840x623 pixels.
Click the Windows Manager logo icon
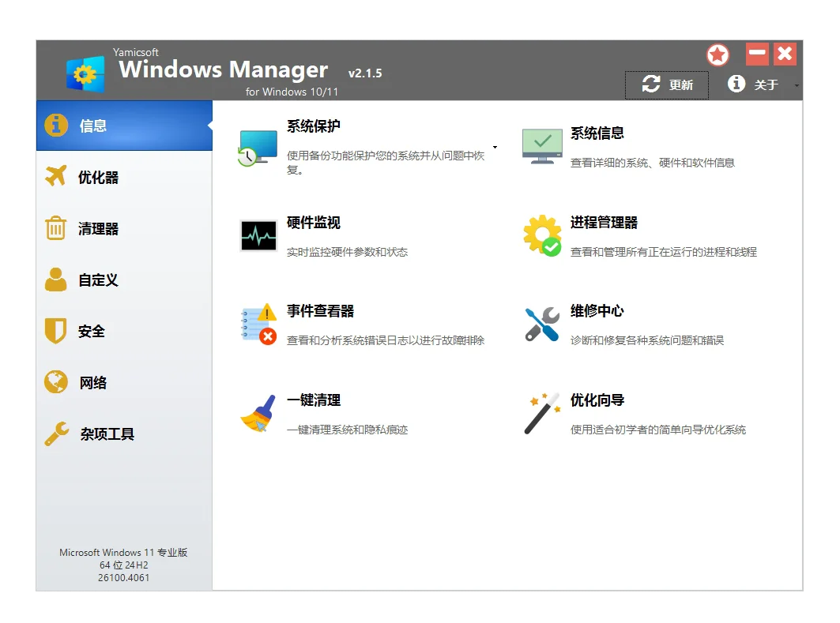[x=85, y=74]
